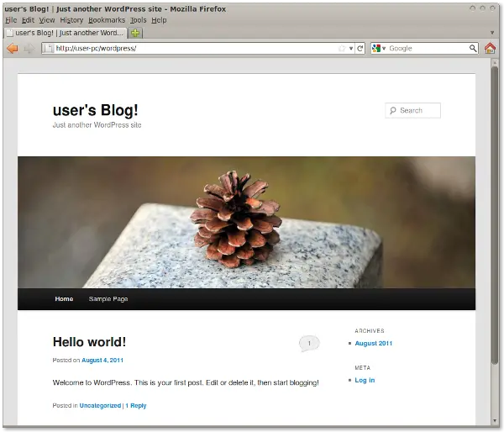
Task: Open the list all tabs arrow
Action: click(x=492, y=33)
